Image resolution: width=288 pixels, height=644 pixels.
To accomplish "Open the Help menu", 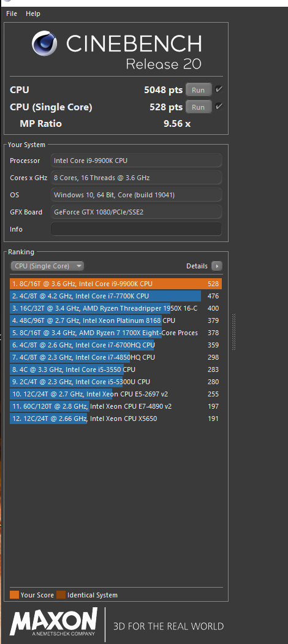I will [x=33, y=13].
